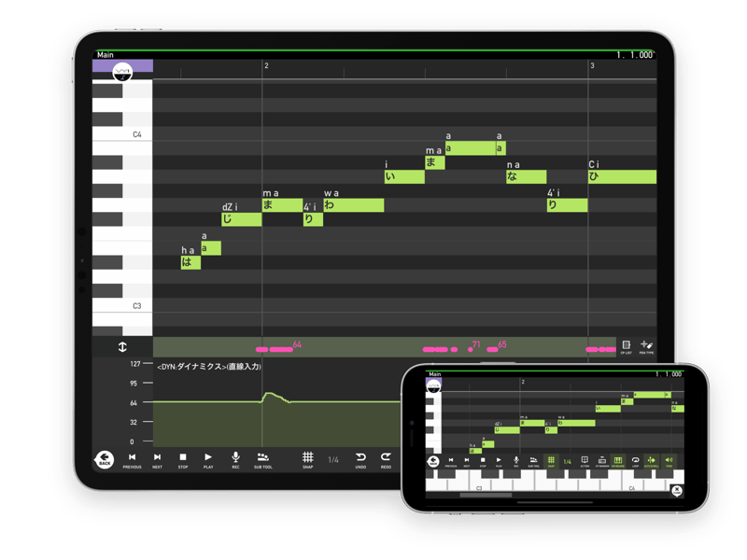Click the phone keyboard horizontal scrollbar

tap(486, 495)
